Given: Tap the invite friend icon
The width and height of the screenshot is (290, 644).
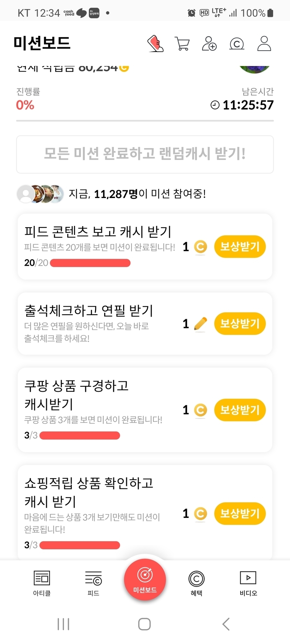Looking at the screenshot, I should tap(209, 44).
